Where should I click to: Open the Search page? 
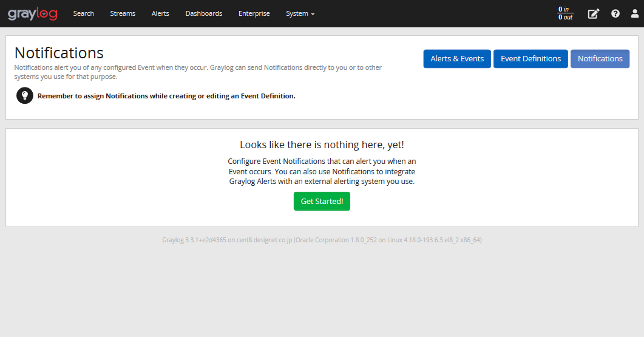83,13
